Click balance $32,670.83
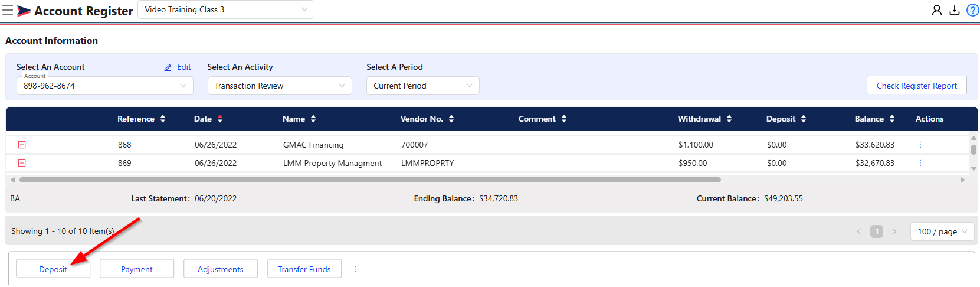This screenshot has height=287, width=980. pos(875,163)
